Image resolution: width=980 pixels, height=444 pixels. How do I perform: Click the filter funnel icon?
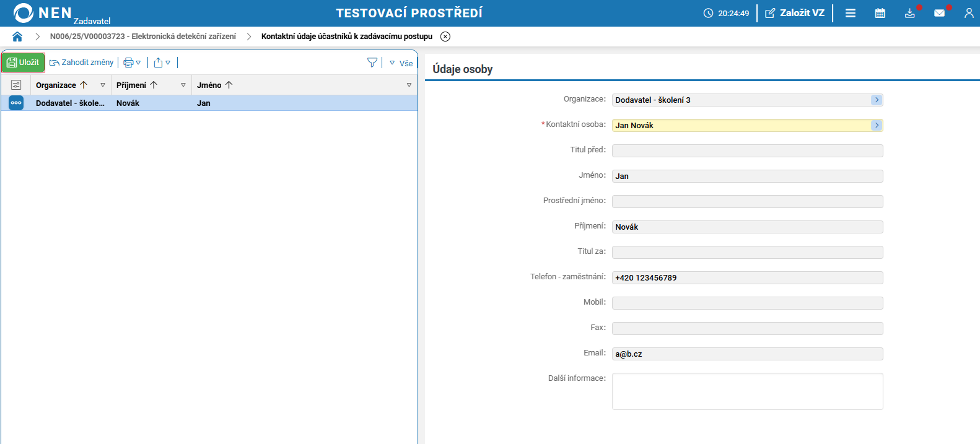372,63
